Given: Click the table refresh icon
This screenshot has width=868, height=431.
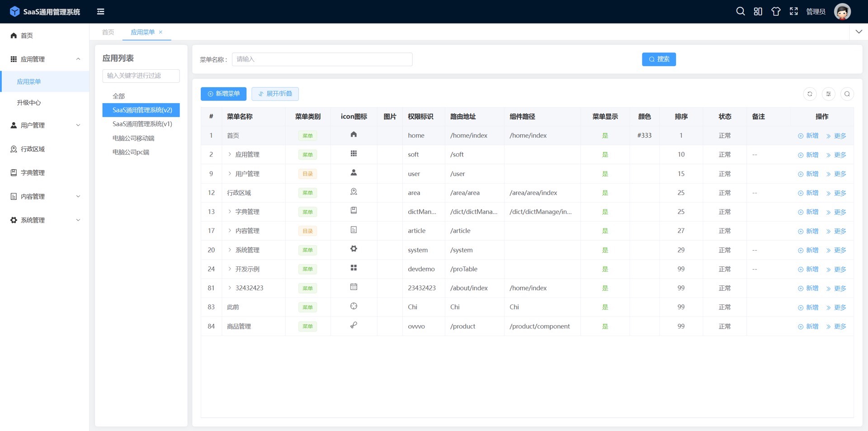Looking at the screenshot, I should click(x=810, y=94).
